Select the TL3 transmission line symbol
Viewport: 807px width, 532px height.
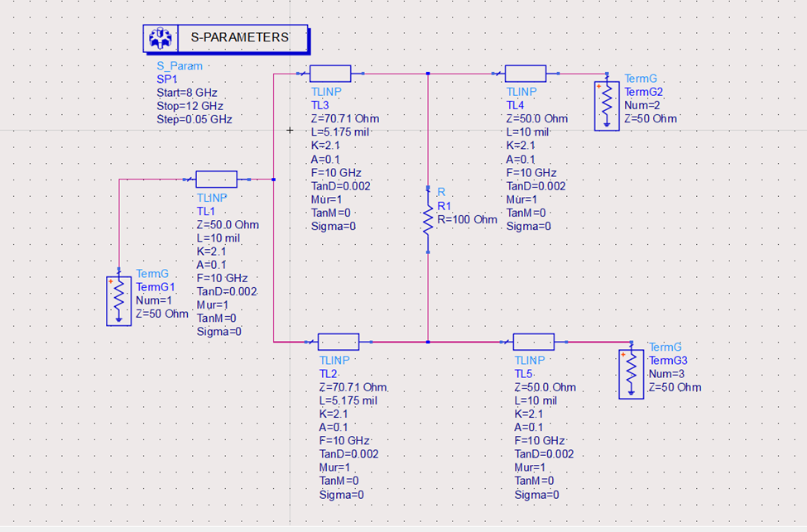(x=329, y=73)
